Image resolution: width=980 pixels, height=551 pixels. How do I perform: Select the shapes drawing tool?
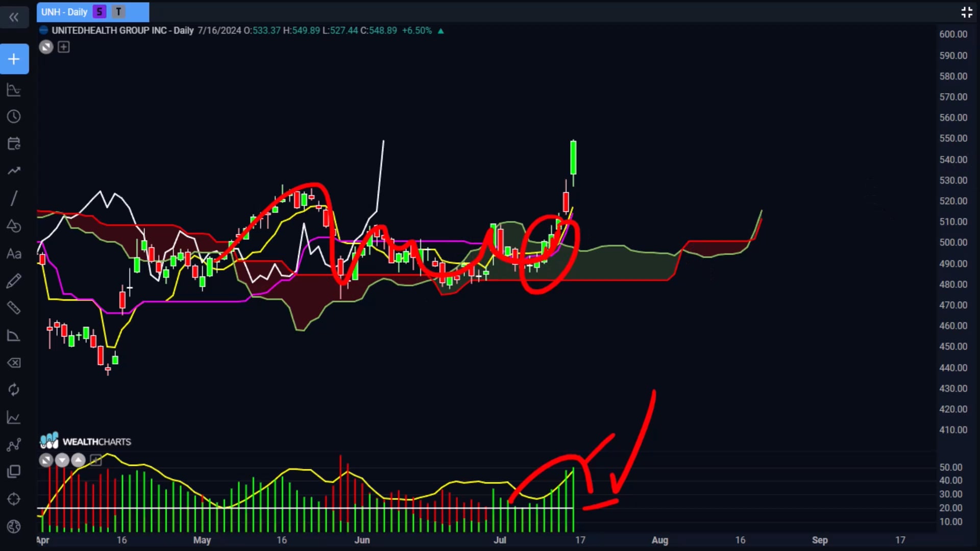point(14,226)
